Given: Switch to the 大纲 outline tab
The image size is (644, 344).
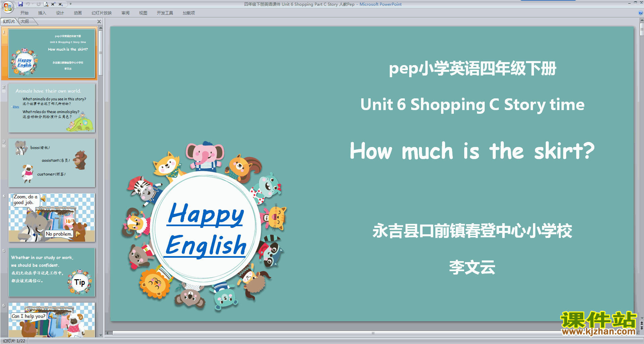Looking at the screenshot, I should pyautogui.click(x=25, y=21).
